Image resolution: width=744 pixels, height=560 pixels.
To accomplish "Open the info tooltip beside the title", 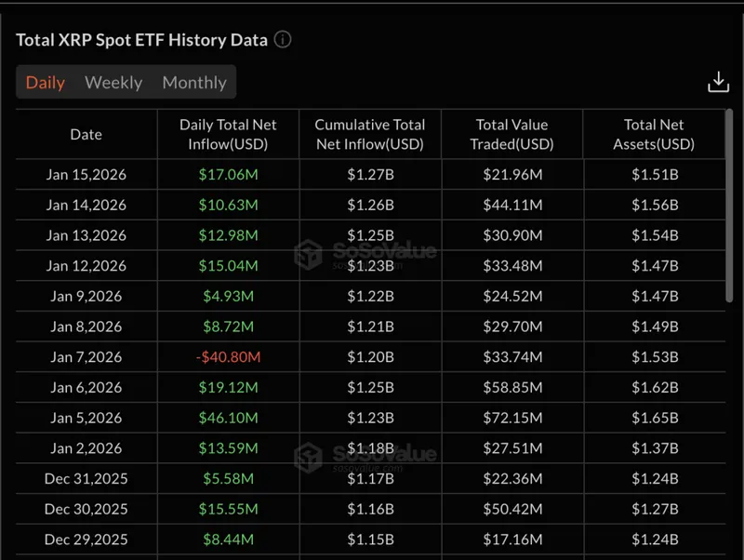I will click(x=281, y=39).
